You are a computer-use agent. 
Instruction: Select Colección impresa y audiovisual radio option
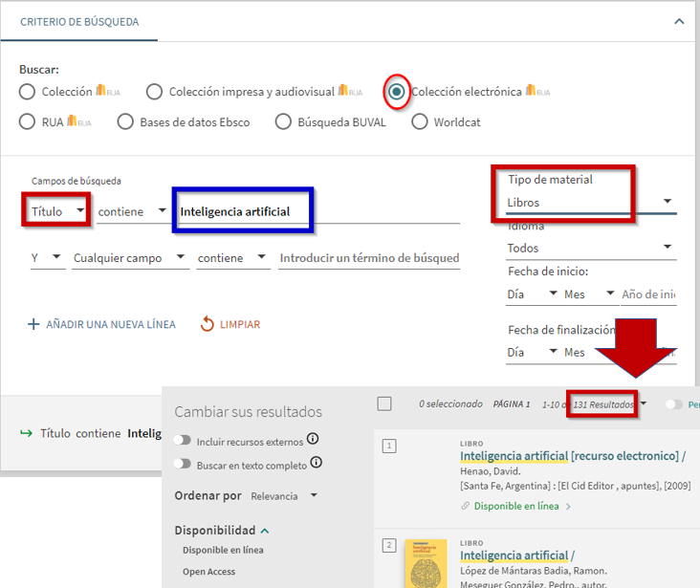[154, 92]
